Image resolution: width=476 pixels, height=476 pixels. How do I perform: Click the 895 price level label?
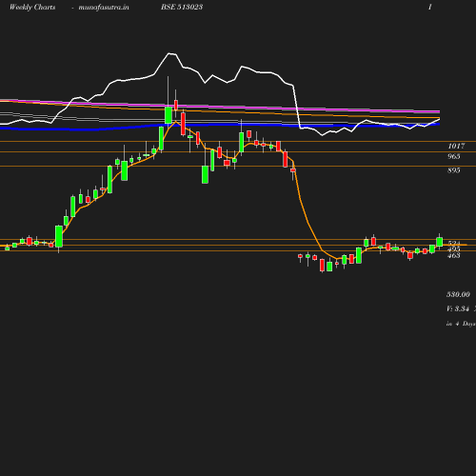[x=454, y=170]
